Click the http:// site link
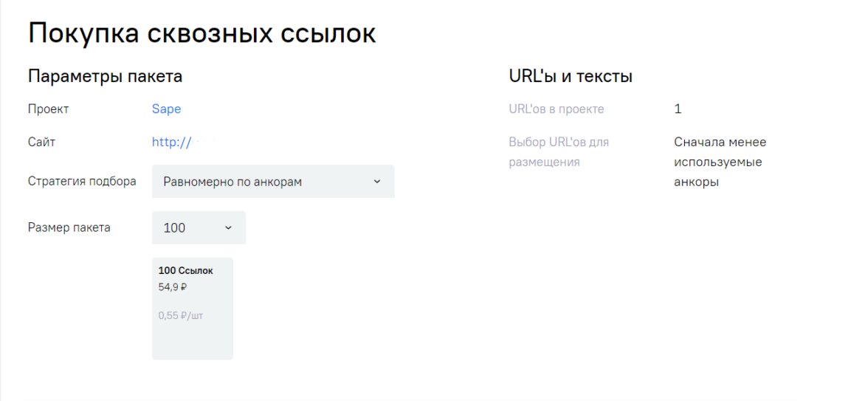This screenshot has height=401, width=868. pyautogui.click(x=171, y=143)
